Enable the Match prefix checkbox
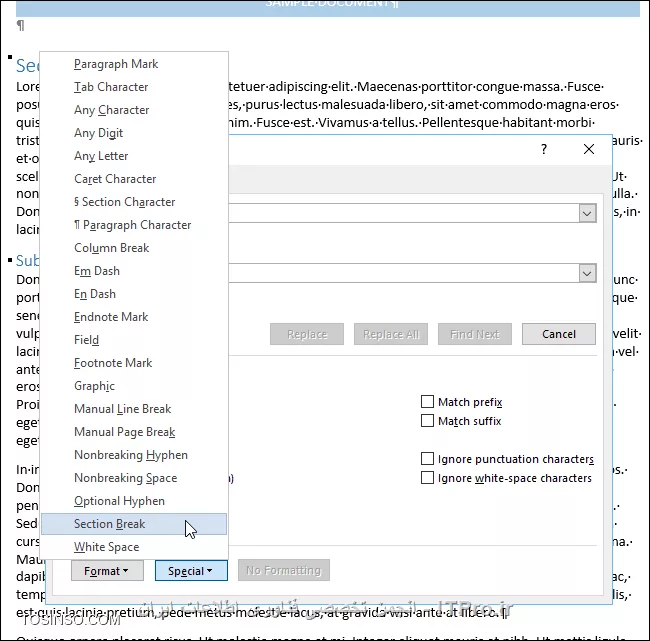Viewport: 650px width, 641px height. (427, 402)
